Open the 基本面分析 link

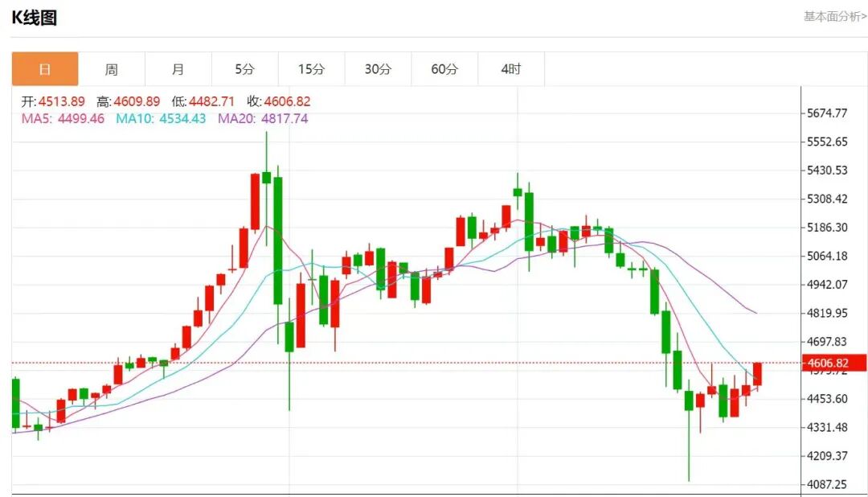[x=835, y=16]
